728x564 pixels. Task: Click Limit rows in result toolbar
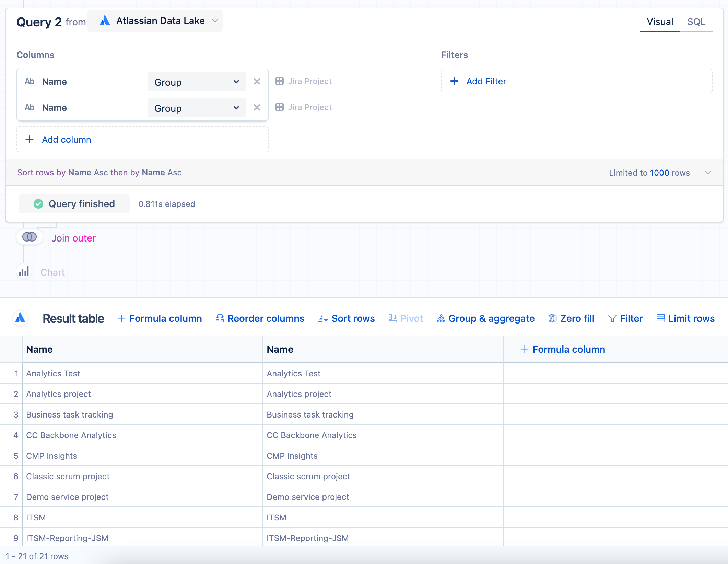[x=685, y=318]
